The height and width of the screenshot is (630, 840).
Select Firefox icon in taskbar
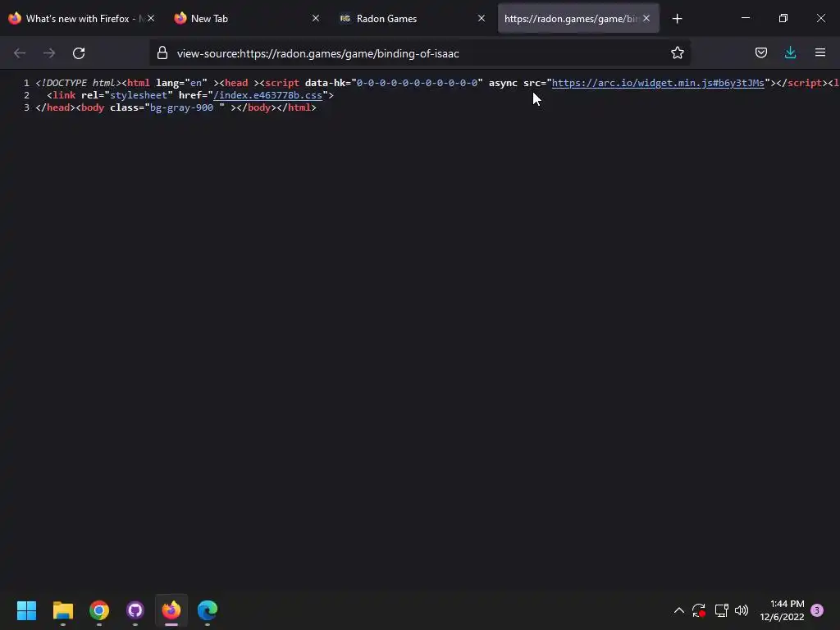click(171, 610)
